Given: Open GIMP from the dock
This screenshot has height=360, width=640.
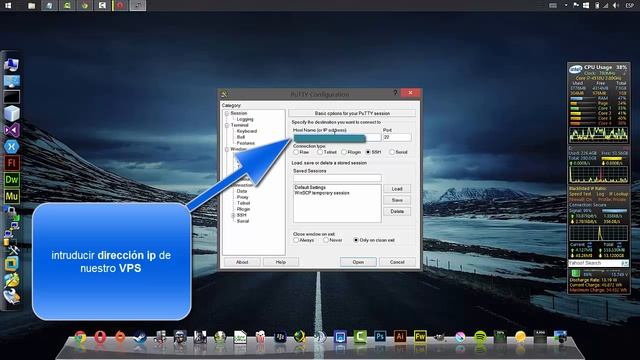Looking at the screenshot, I should tap(440, 337).
